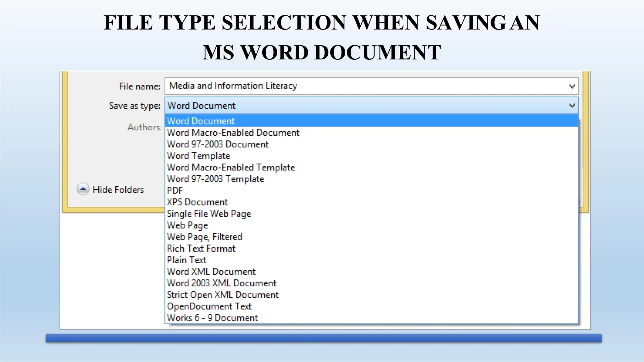Select the plain Web Page option
The width and height of the screenshot is (644, 362).
point(372,225)
